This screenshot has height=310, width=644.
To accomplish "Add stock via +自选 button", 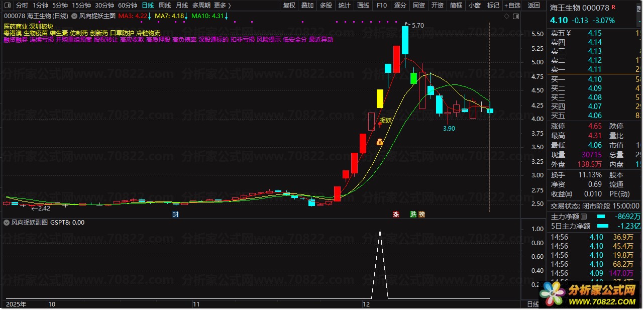I will pos(512,6).
